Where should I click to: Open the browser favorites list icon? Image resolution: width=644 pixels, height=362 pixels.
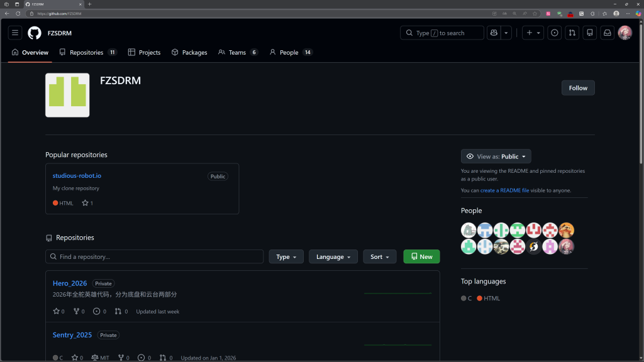(x=604, y=14)
